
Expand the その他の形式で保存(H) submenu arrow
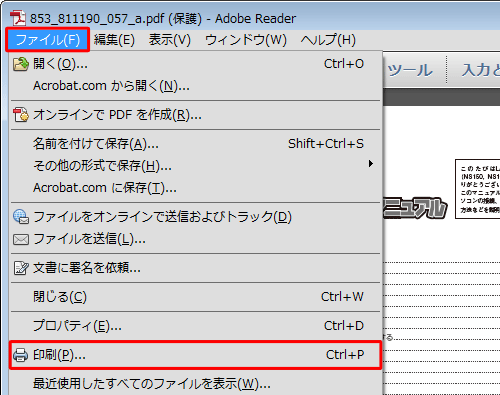click(371, 164)
